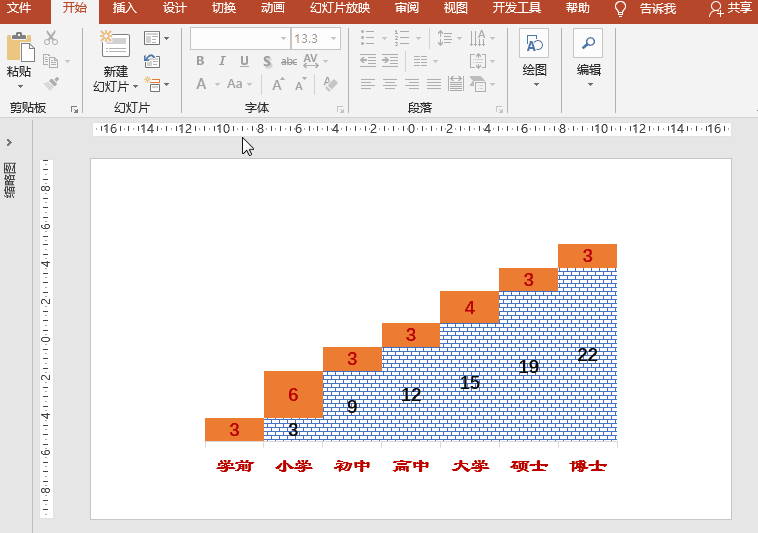This screenshot has height=533, width=758.
Task: Expand the Paste options arrow
Action: (x=20, y=87)
